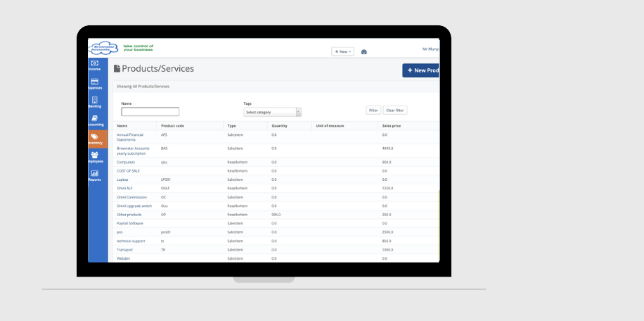Image resolution: width=644 pixels, height=321 pixels.
Task: Expand the + New dropdown
Action: point(342,51)
